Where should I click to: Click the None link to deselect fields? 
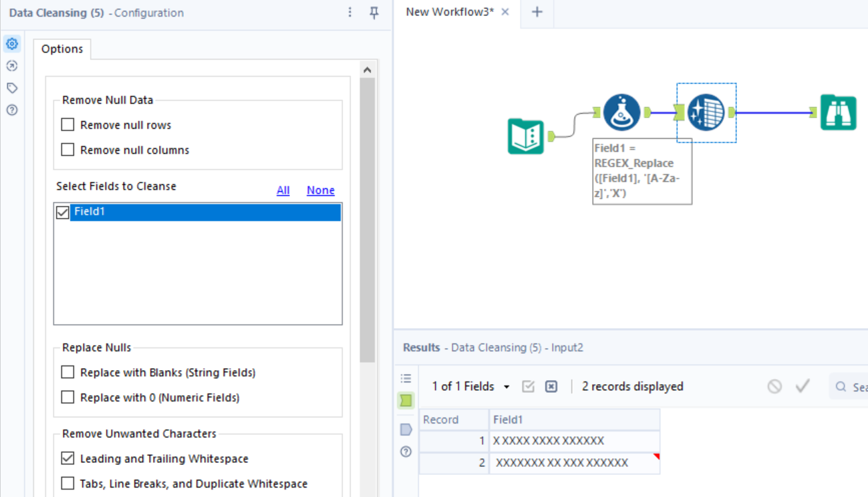tap(320, 190)
